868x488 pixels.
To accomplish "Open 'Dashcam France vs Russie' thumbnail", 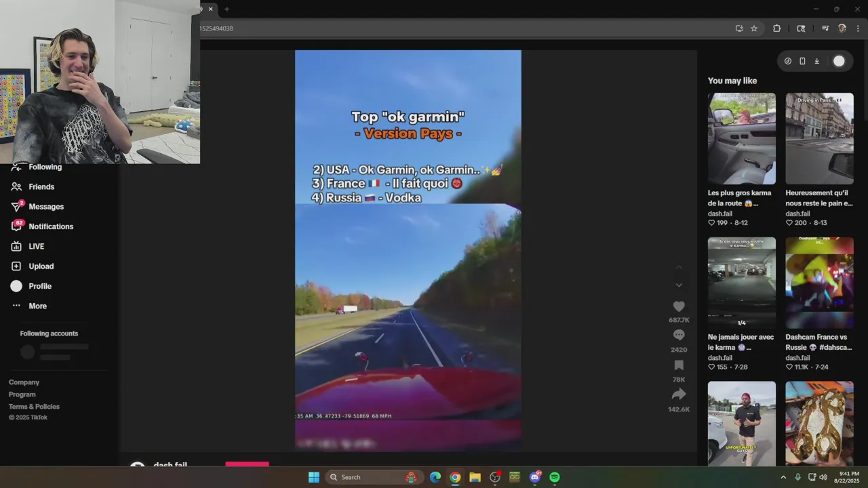I will coord(819,283).
